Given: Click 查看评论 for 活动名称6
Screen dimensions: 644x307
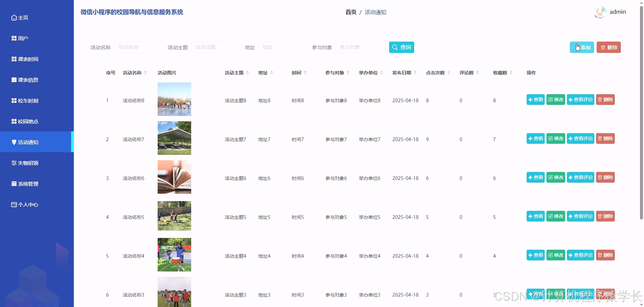Looking at the screenshot, I should click(581, 177).
